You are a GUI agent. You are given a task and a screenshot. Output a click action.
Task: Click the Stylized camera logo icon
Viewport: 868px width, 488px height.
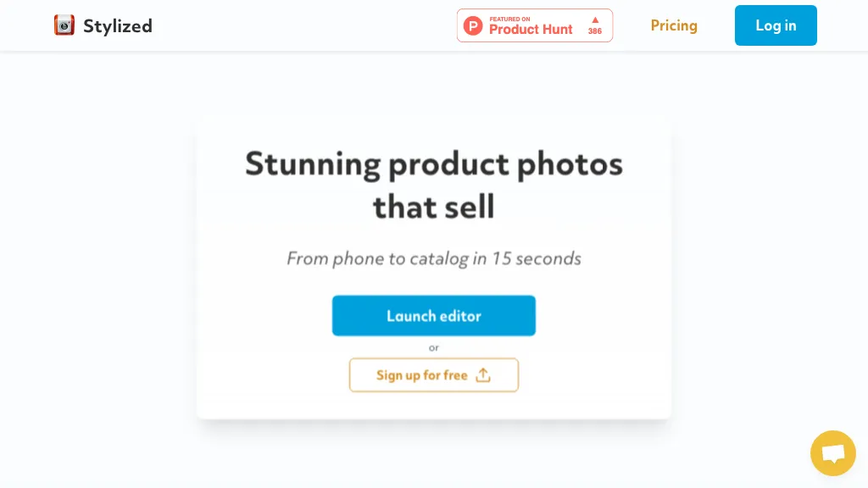(x=64, y=25)
